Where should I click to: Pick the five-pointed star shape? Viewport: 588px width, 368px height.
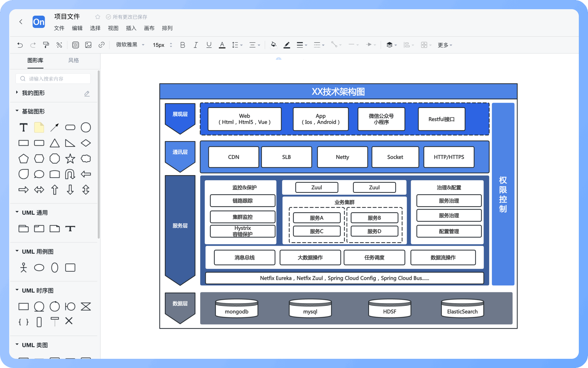coord(70,159)
